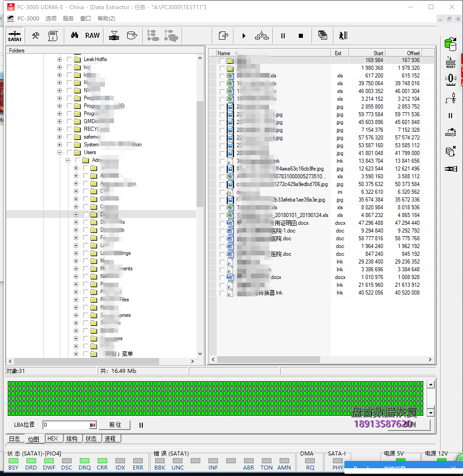Viewport: 463px width, 476px height.
Task: Collapse the Administrator folder node
Action: pyautogui.click(x=68, y=160)
